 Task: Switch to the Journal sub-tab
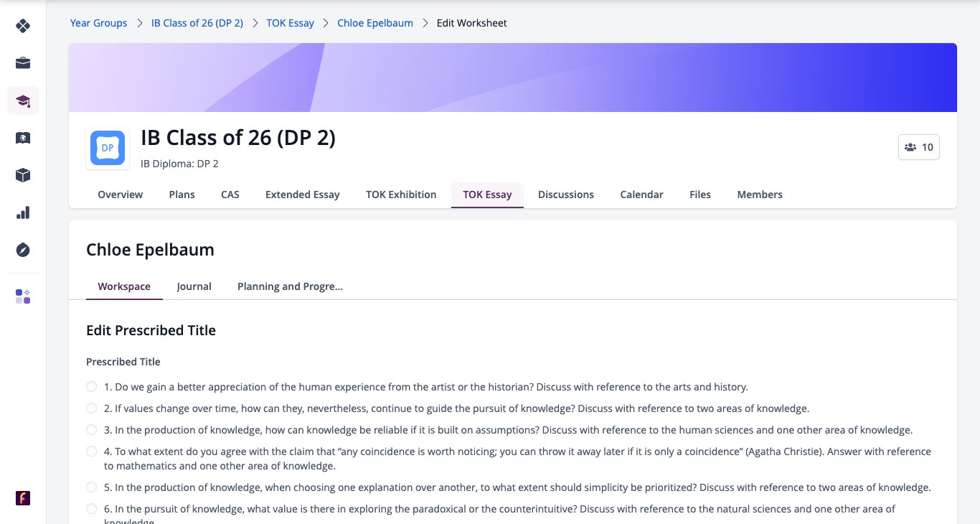coord(194,286)
